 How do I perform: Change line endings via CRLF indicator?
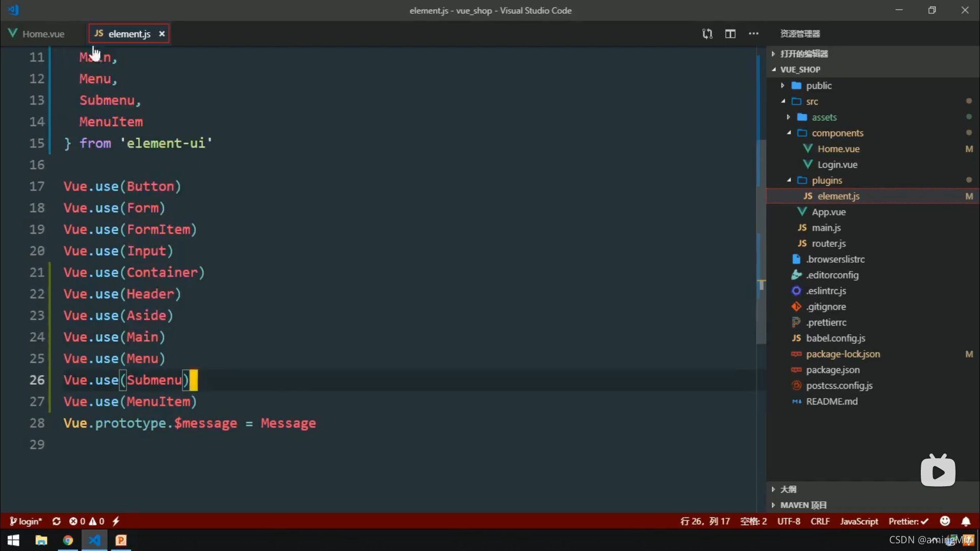tap(820, 521)
